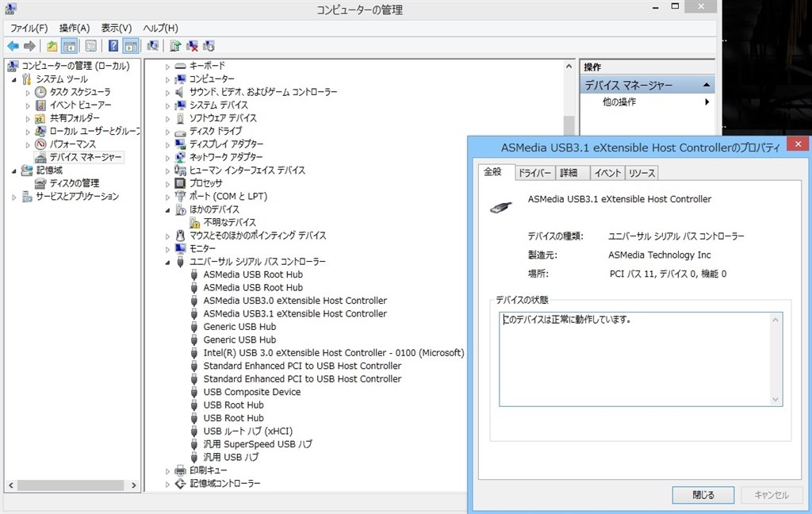Select Local Users and Groups tree item
The height and width of the screenshot is (514, 812).
coord(95,131)
